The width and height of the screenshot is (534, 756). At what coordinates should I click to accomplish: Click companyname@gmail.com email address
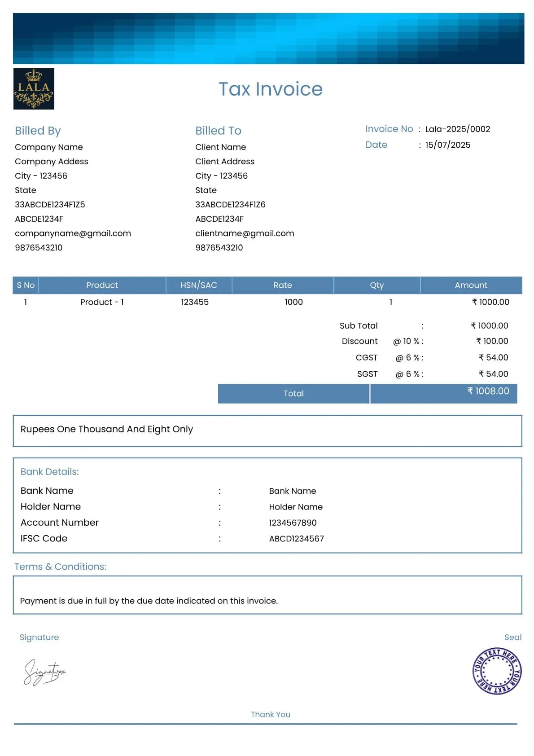pos(73,233)
